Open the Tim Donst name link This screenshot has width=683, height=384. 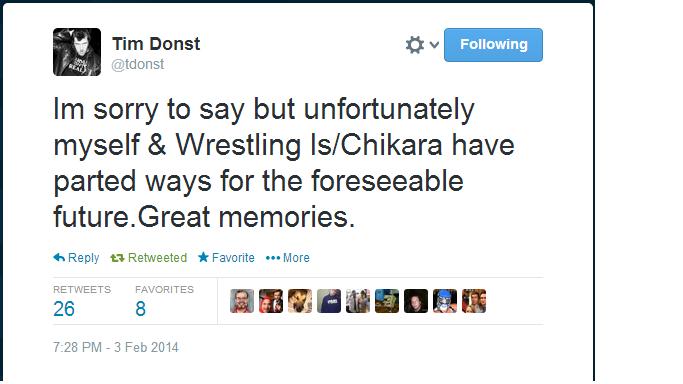click(156, 44)
